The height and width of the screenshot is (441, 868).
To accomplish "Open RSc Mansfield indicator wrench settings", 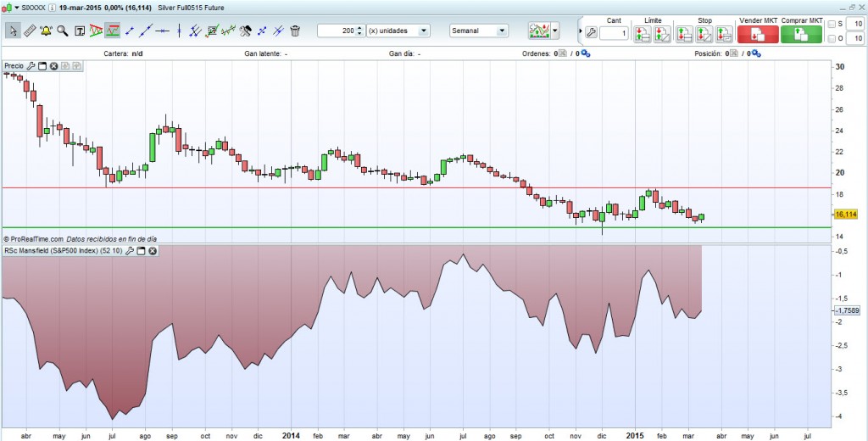I will coord(131,251).
